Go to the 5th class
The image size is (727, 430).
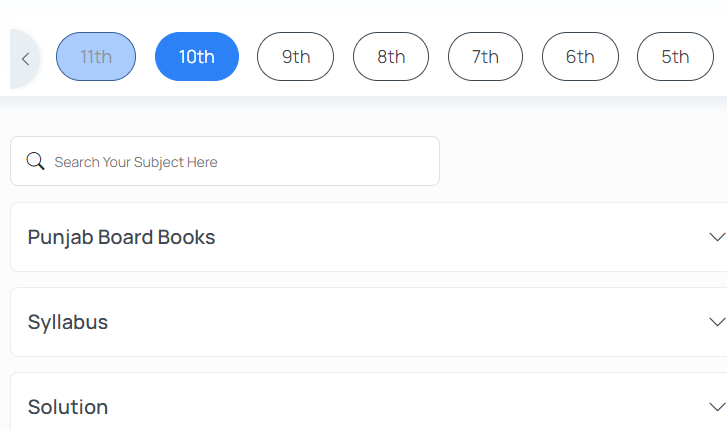(x=675, y=57)
